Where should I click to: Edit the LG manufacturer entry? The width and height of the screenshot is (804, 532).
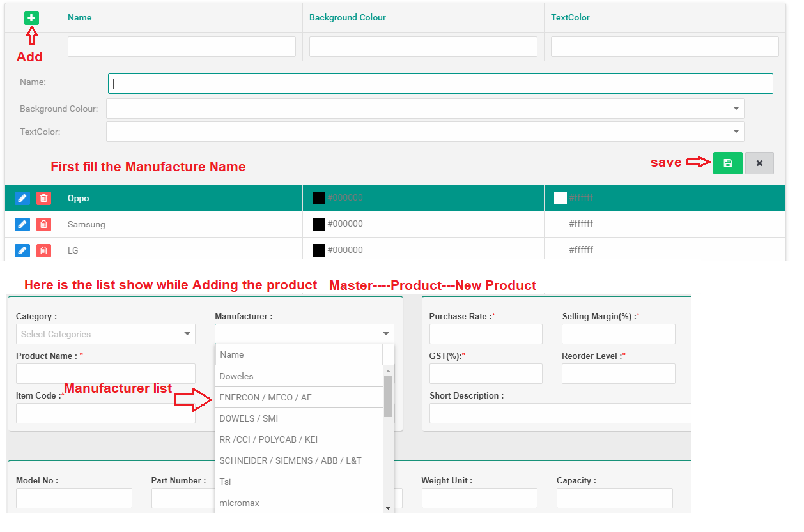22,250
